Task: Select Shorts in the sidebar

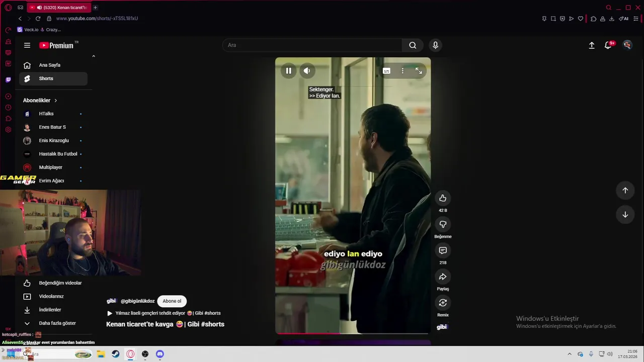Action: tap(53, 78)
